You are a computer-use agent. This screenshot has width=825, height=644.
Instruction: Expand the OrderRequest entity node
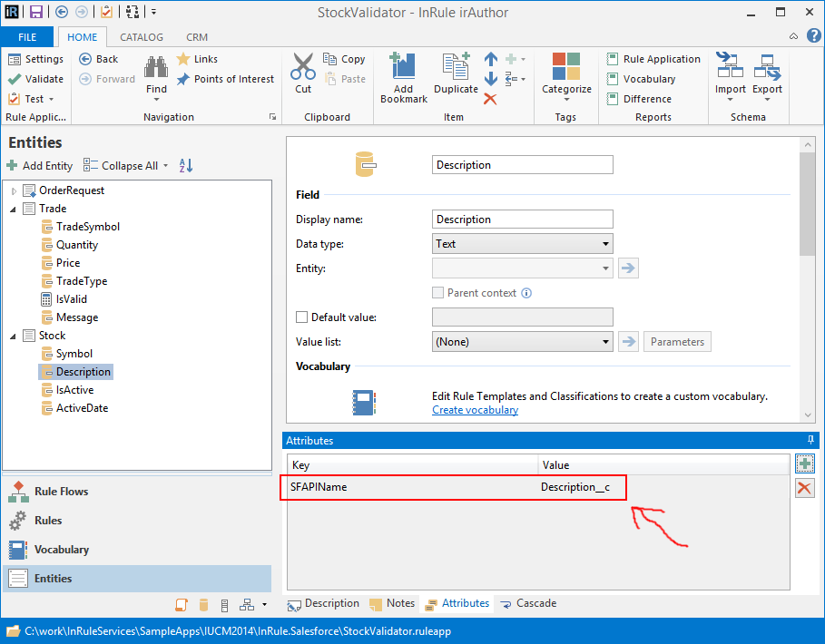point(15,190)
